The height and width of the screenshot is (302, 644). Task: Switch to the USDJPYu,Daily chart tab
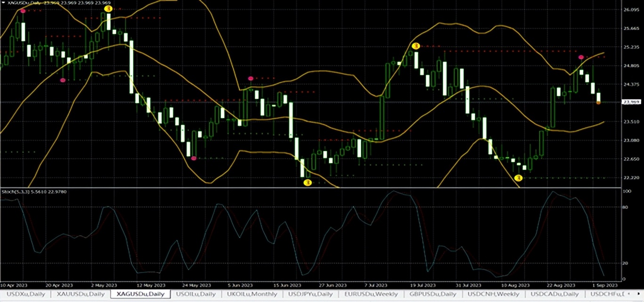tap(311, 294)
